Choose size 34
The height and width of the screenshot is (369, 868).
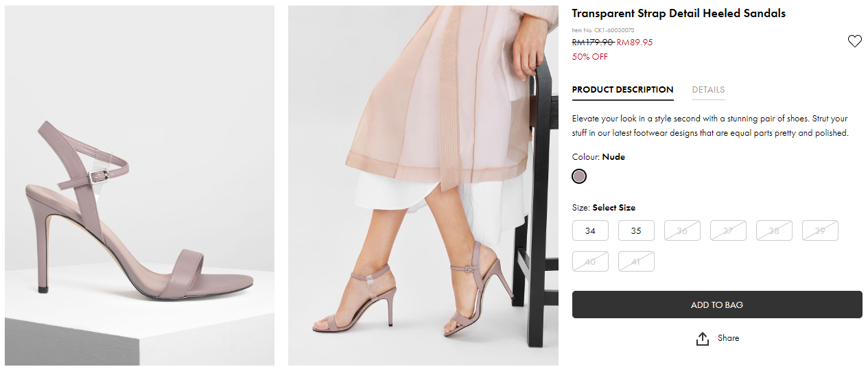[x=590, y=230]
